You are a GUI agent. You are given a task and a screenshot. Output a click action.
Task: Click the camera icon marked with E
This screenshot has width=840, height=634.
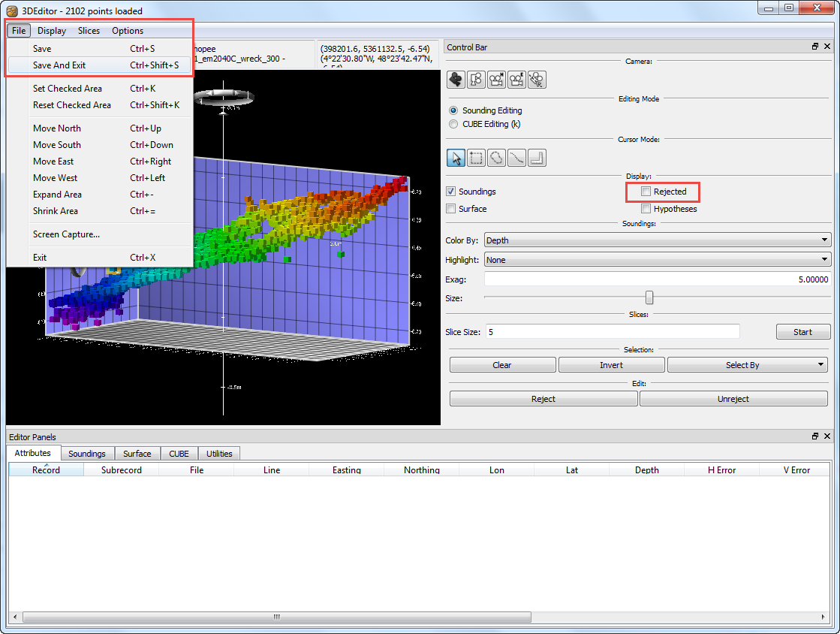coord(516,79)
